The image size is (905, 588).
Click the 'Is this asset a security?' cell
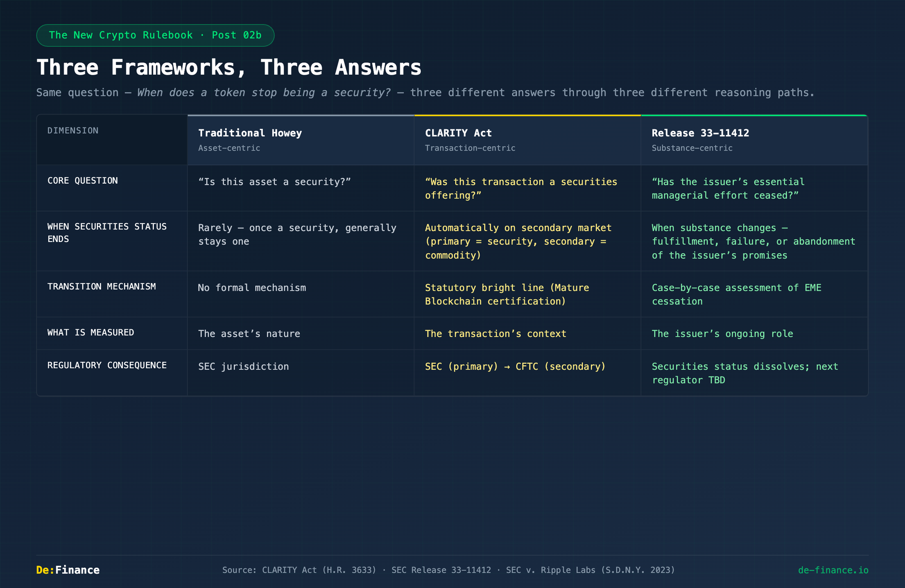click(x=274, y=181)
